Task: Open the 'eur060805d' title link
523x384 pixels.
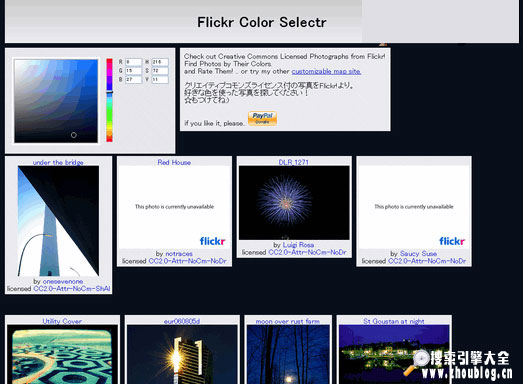Action: pyautogui.click(x=182, y=321)
